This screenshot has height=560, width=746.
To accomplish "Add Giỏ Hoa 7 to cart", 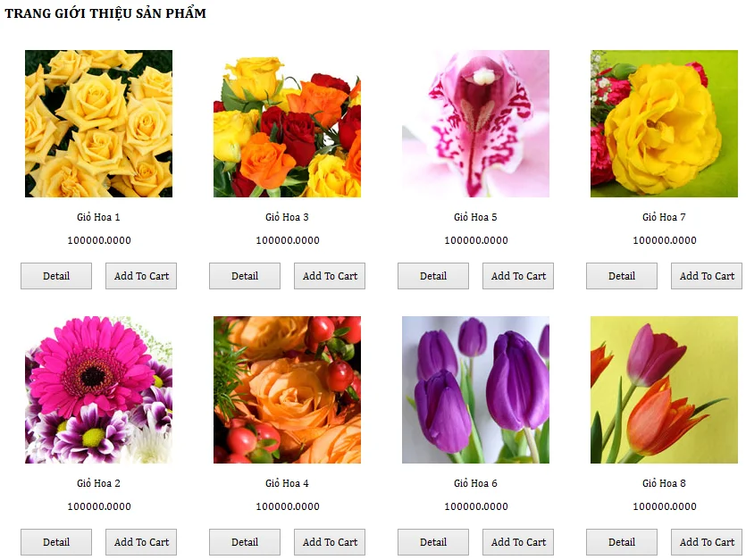I will pos(707,276).
